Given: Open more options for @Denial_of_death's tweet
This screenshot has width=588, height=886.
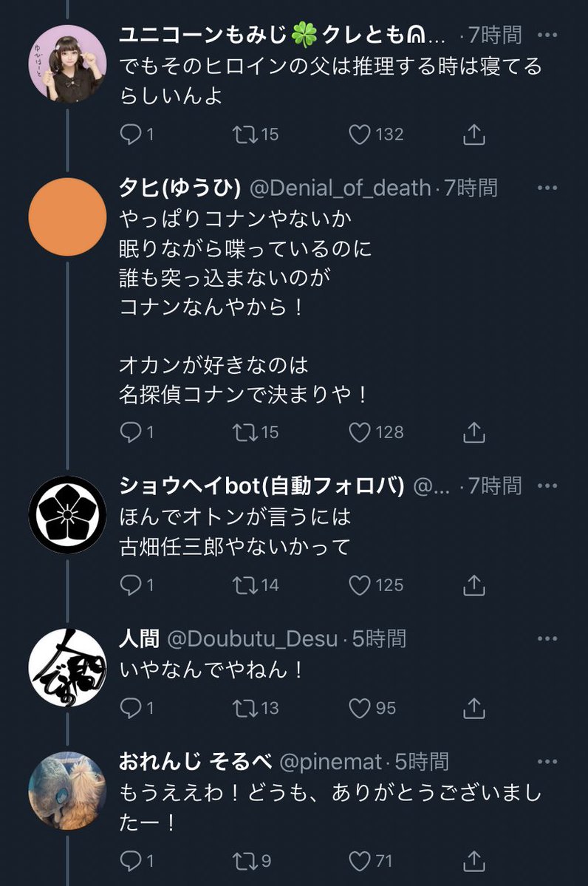Looking at the screenshot, I should [547, 188].
